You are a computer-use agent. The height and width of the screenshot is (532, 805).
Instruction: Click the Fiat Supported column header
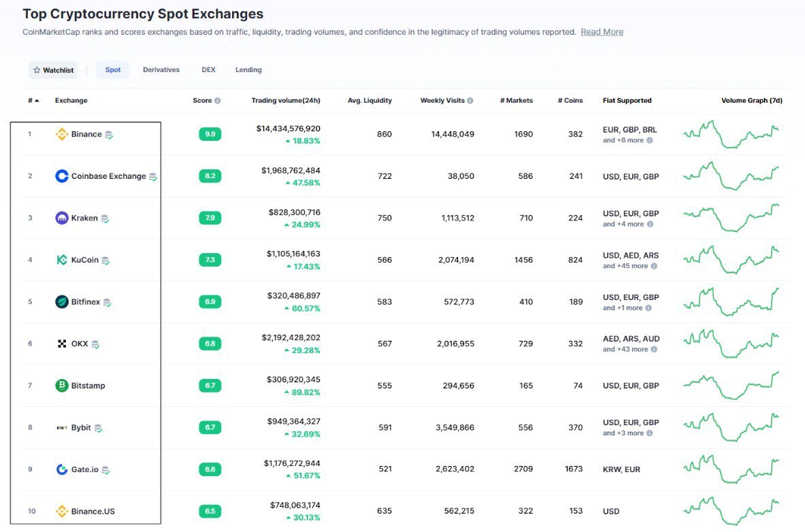pos(627,101)
